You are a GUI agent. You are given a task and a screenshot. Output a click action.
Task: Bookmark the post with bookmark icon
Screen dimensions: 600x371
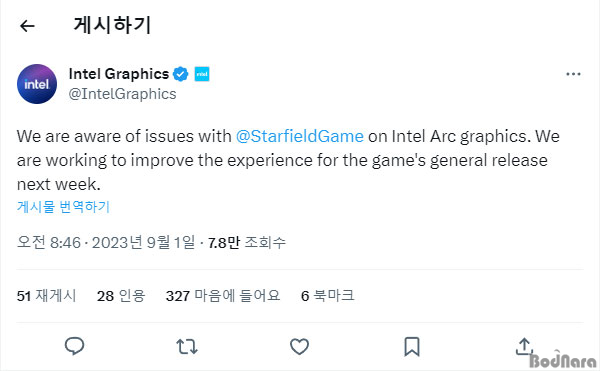coord(412,347)
